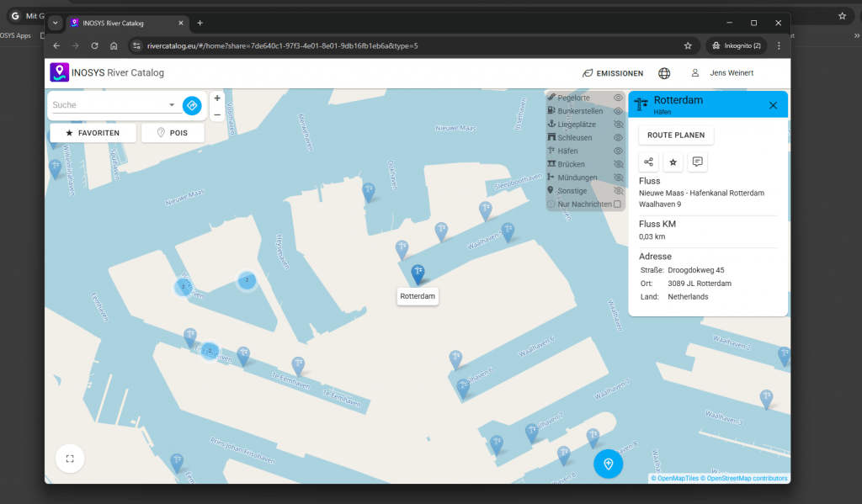This screenshot has width=862, height=504.
Task: Zoom in the map with plus button
Action: [x=217, y=98]
